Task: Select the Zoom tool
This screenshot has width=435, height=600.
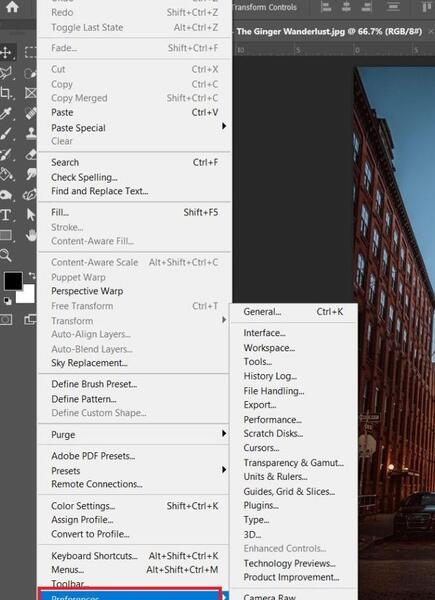Action: pos(6,255)
